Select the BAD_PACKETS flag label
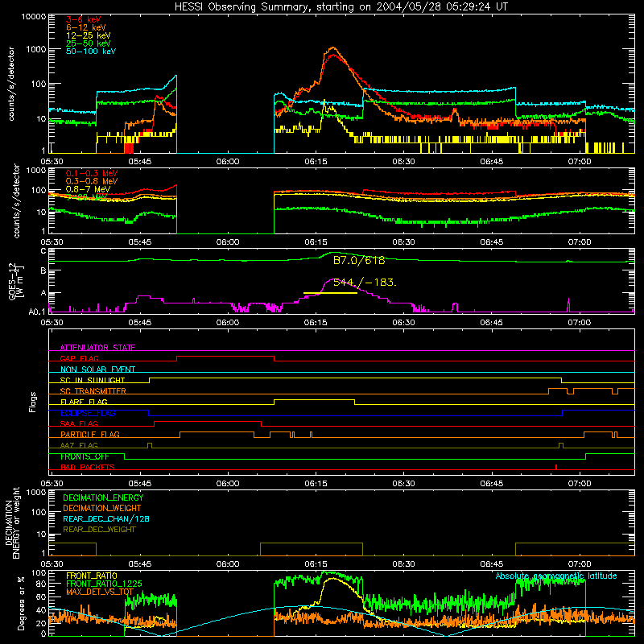 pyautogui.click(x=88, y=467)
